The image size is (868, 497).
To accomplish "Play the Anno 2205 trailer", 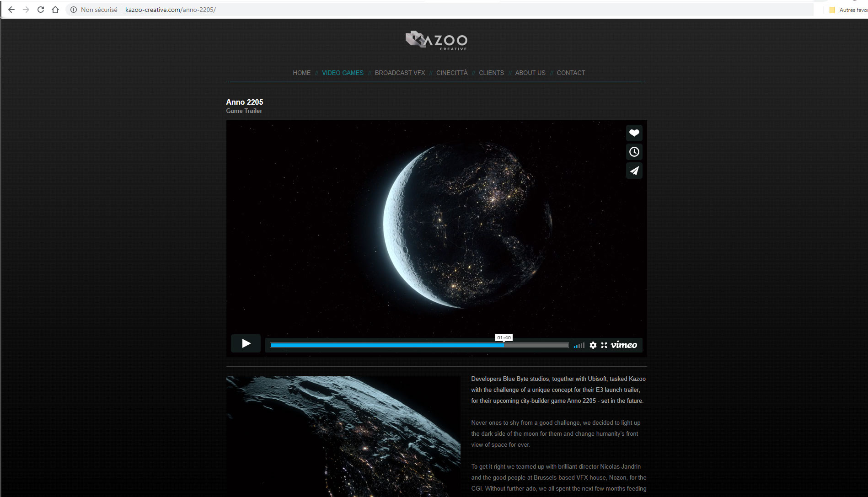I will 246,343.
